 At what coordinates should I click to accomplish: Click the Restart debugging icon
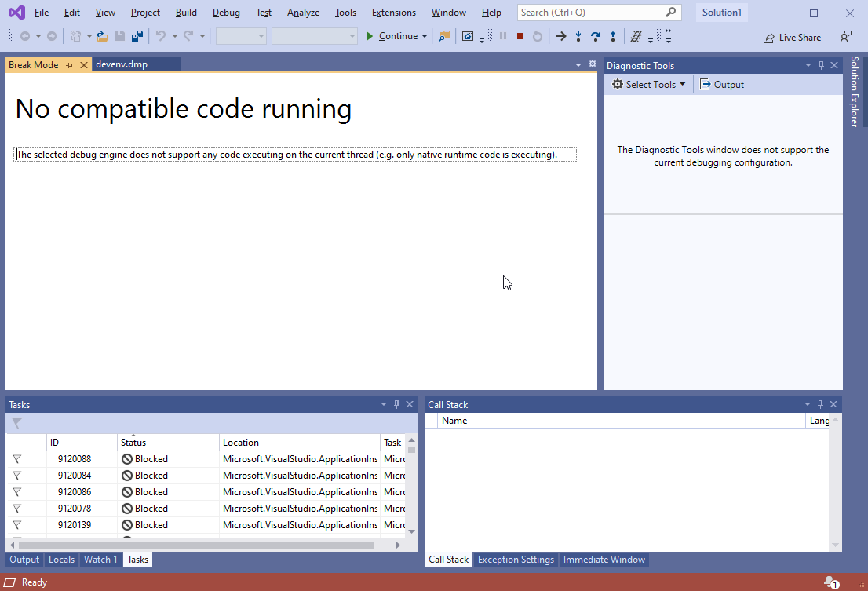[538, 37]
